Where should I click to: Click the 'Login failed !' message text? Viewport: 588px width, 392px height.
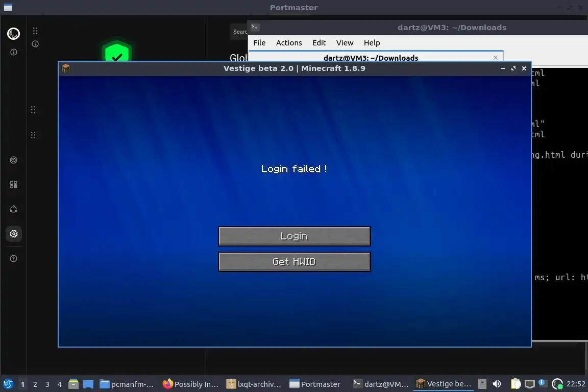coord(294,169)
